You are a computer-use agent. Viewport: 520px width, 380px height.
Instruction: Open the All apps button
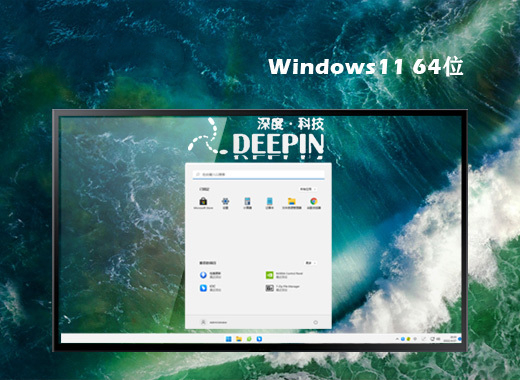(307, 189)
